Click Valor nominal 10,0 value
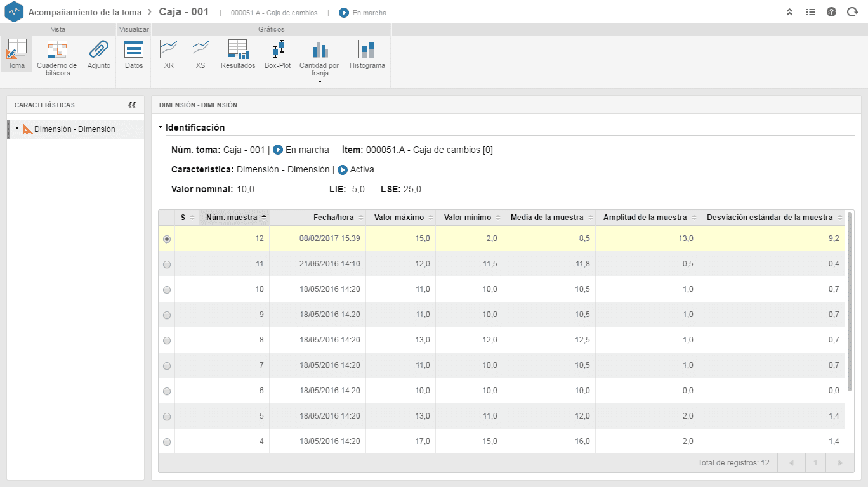868x487 pixels. [x=246, y=189]
